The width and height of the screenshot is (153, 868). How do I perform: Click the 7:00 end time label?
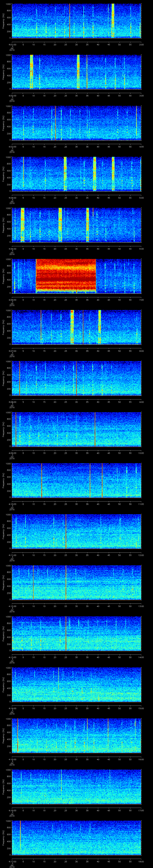pos(141,300)
